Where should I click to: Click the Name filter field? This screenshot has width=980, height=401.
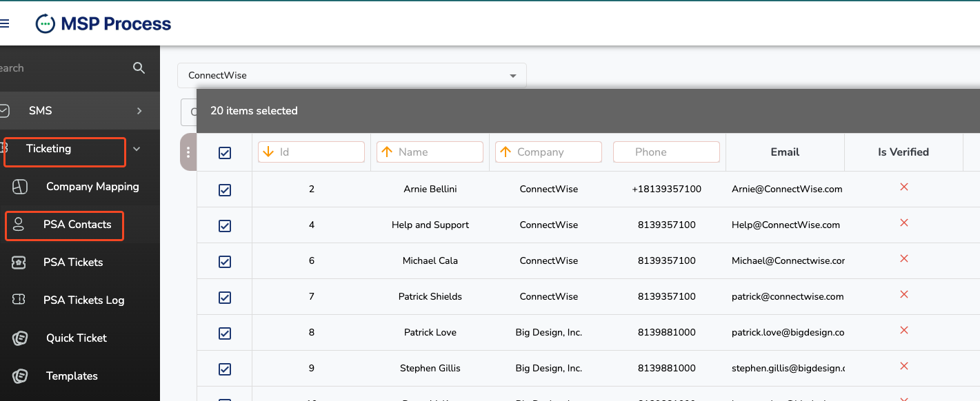430,152
